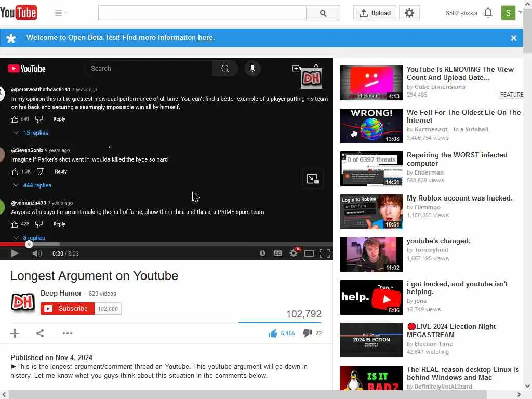Expand 444 replies under SevenSonix's comment
Screen dimensions: 532x399
coord(37,185)
